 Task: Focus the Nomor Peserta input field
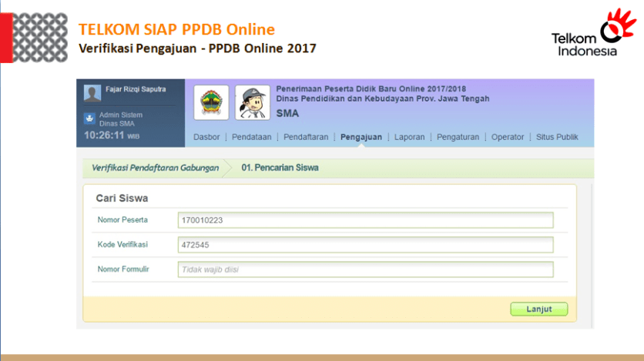(365, 221)
